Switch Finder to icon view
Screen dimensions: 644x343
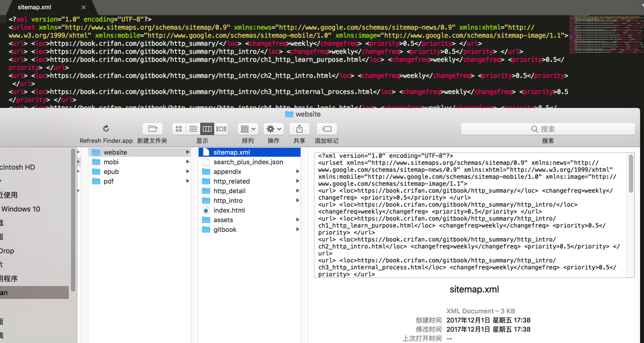[x=179, y=129]
